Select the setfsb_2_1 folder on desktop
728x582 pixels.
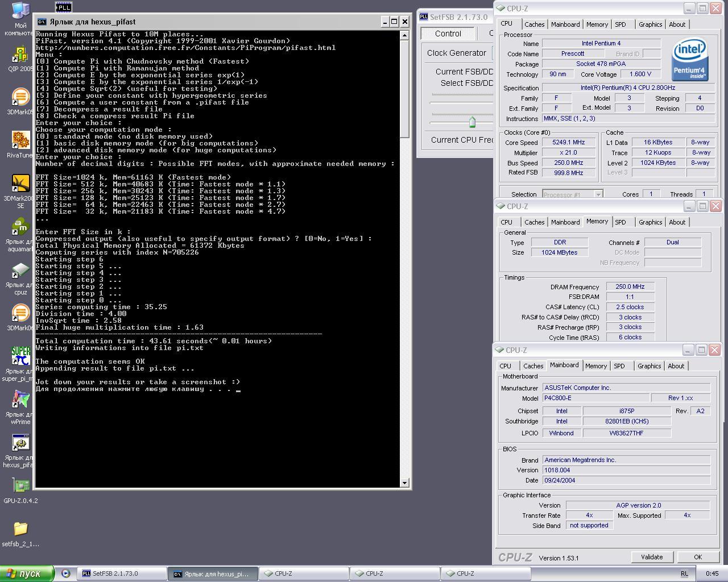click(20, 534)
